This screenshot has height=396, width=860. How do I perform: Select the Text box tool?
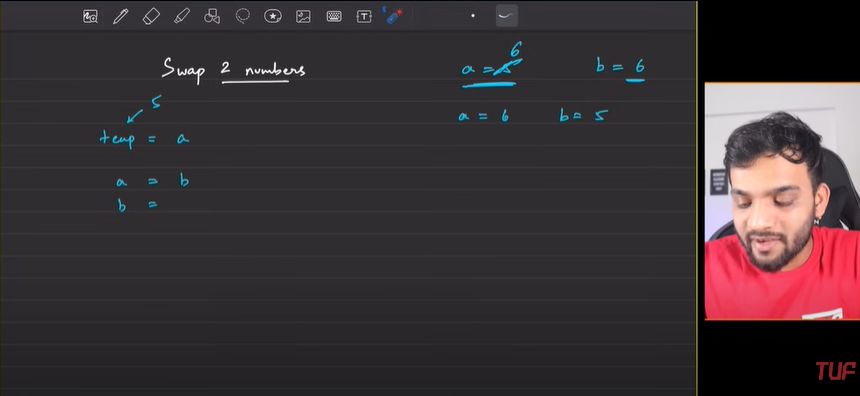364,16
